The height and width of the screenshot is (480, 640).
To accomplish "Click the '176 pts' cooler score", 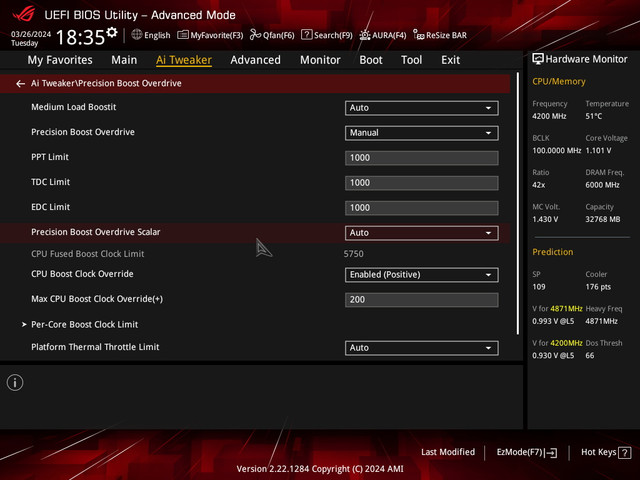I will pos(598,287).
